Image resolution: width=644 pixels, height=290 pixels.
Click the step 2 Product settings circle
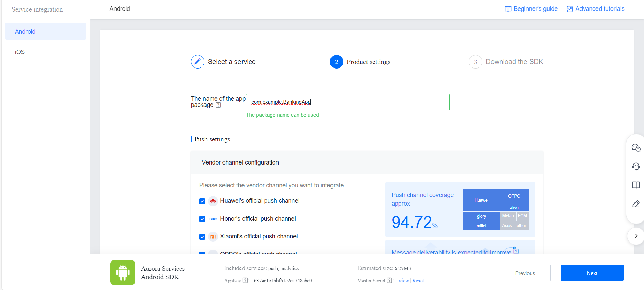click(x=337, y=62)
